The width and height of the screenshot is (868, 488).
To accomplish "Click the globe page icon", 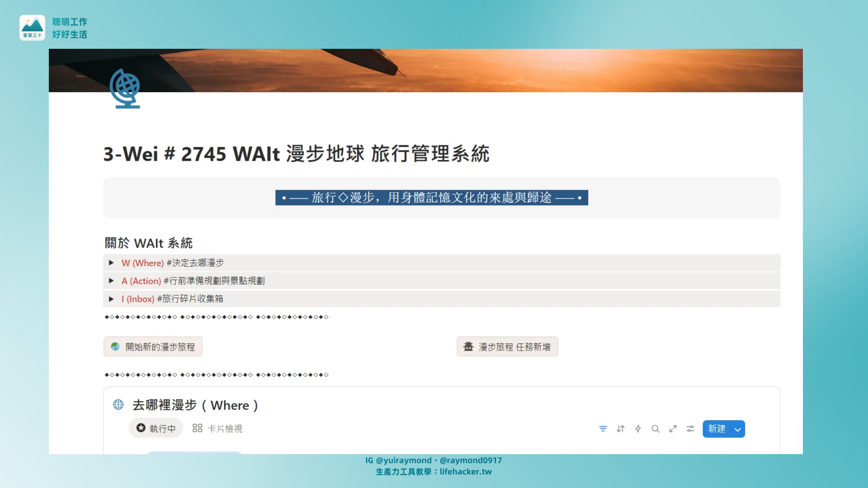I will pyautogui.click(x=125, y=89).
